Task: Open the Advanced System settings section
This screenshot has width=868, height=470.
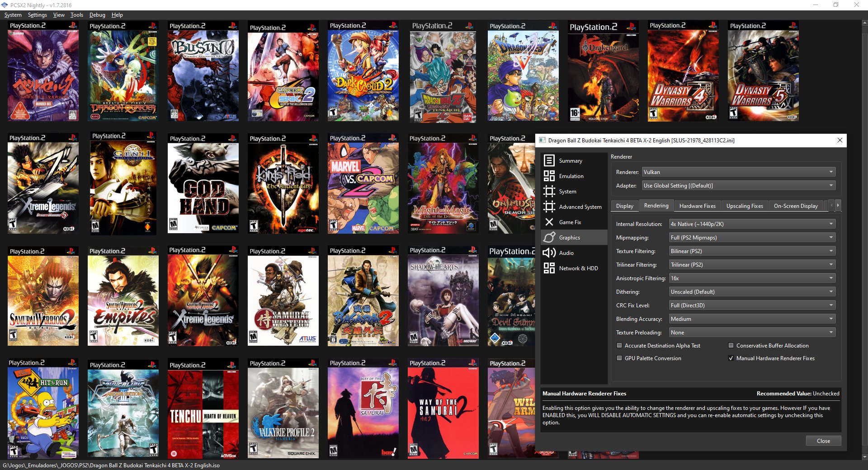Action: [x=580, y=207]
